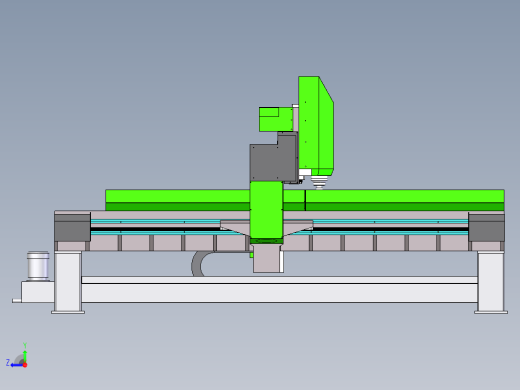Image resolution: width=520 pixels, height=390 pixels.
Task: Select the silver cylindrical vacuum pump at left
Action: [x=38, y=266]
